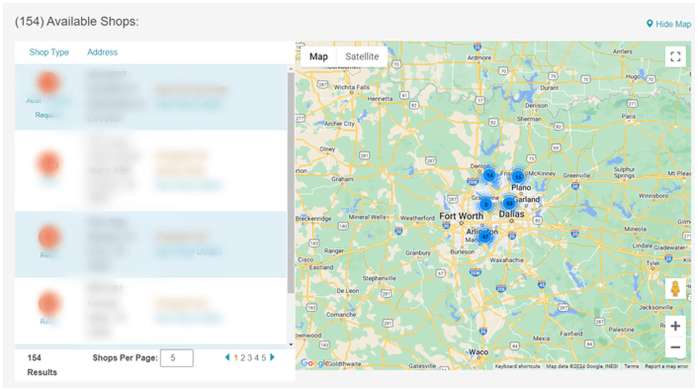The height and width of the screenshot is (391, 698).
Task: Go to next page using right arrow
Action: [272, 357]
